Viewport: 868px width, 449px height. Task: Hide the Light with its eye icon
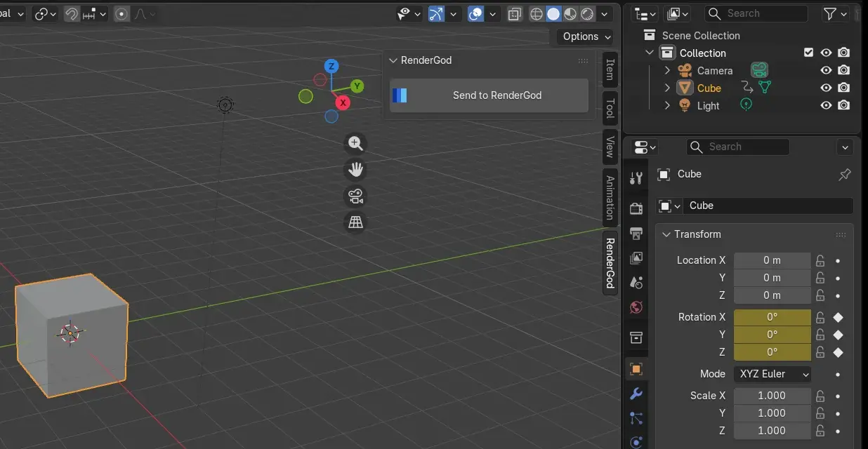(x=826, y=105)
